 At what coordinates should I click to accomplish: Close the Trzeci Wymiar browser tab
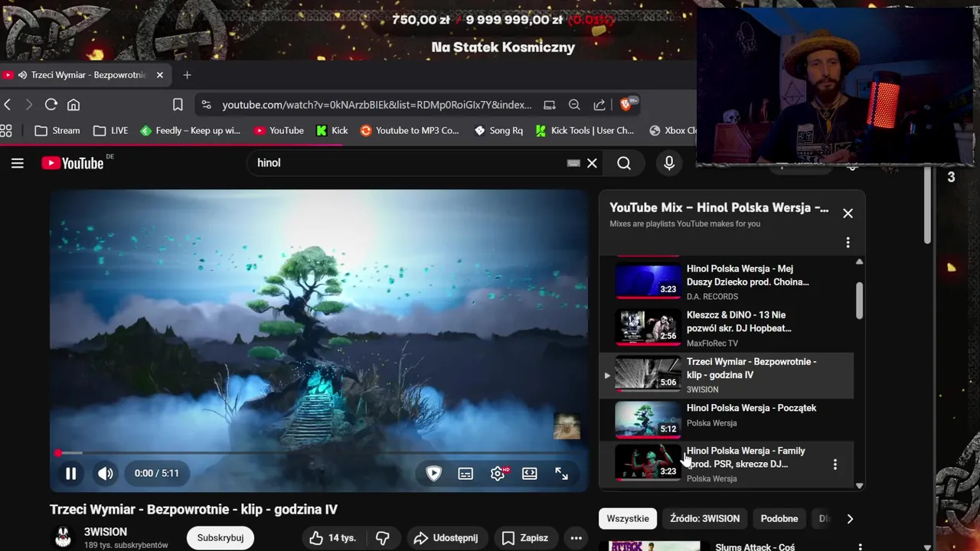point(159,75)
